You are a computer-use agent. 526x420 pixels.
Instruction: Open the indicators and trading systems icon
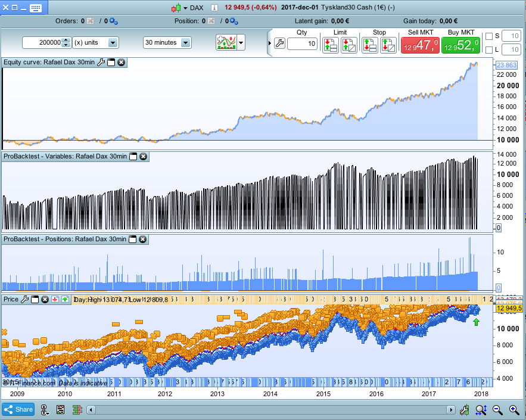pos(225,43)
